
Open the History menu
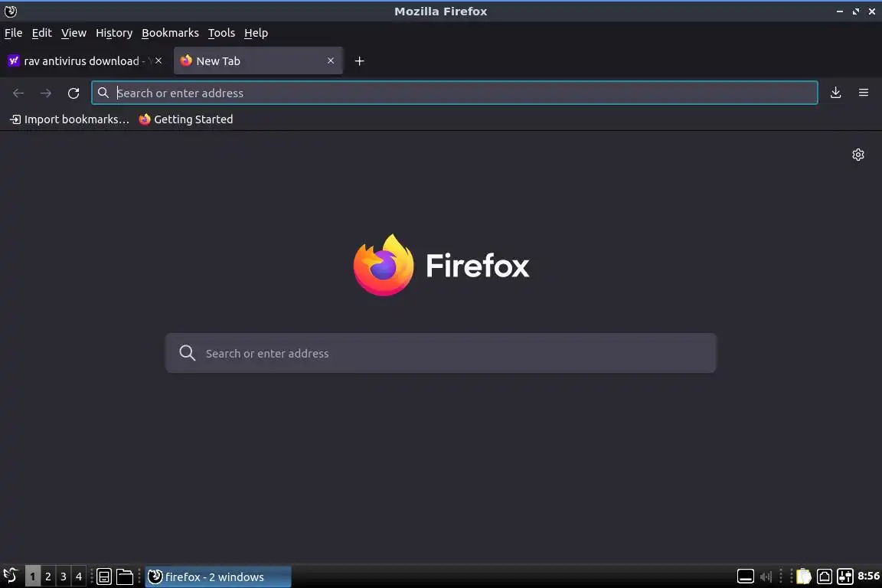point(113,33)
